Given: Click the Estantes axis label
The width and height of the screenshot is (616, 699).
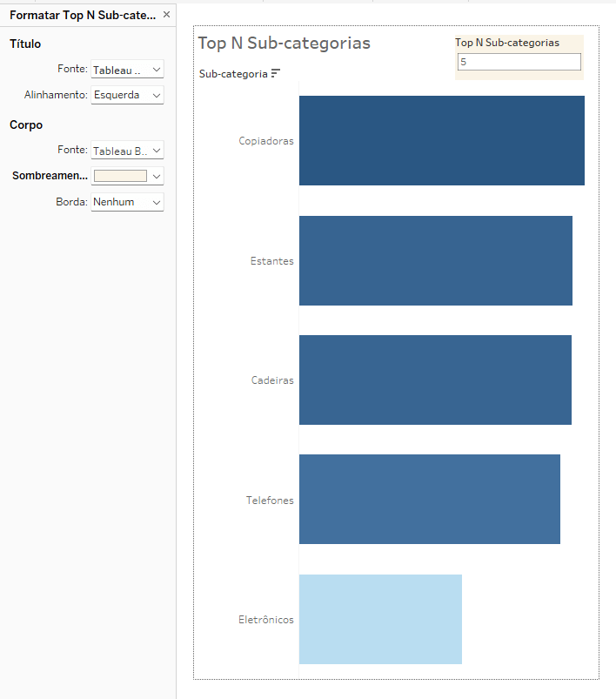Looking at the screenshot, I should point(271,261).
